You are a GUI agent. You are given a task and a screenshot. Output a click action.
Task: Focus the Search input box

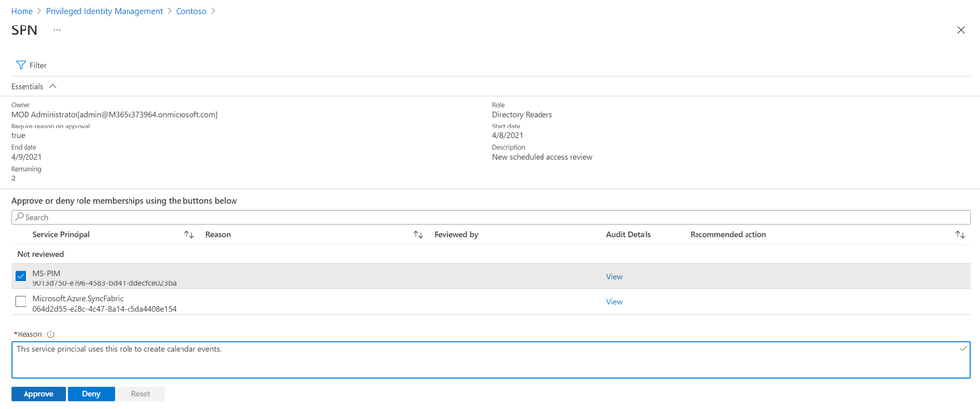point(490,217)
